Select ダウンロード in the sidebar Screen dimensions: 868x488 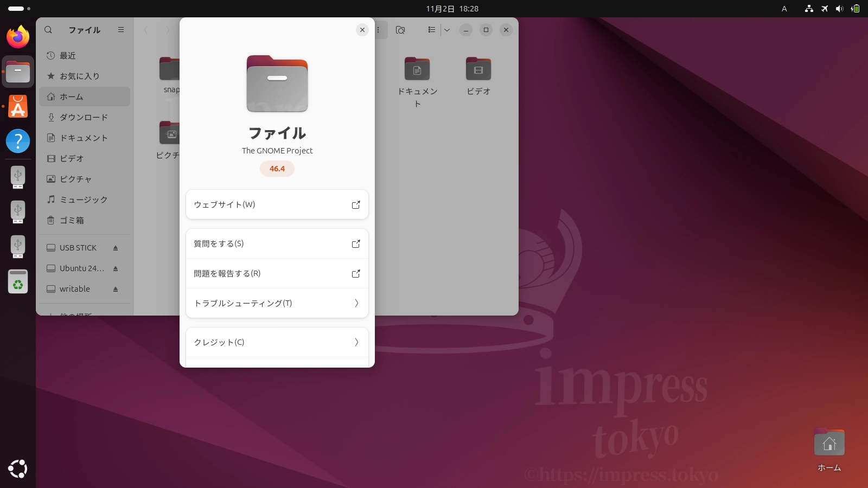tap(85, 117)
